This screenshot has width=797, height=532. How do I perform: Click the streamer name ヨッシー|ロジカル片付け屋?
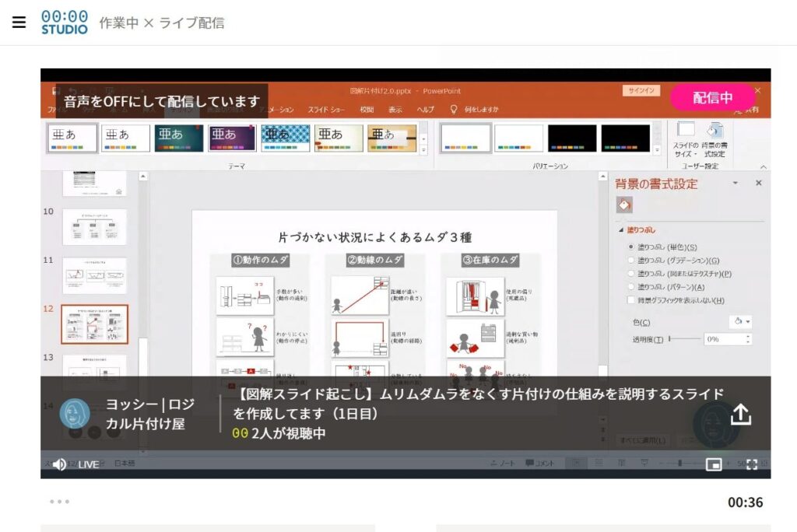149,414
